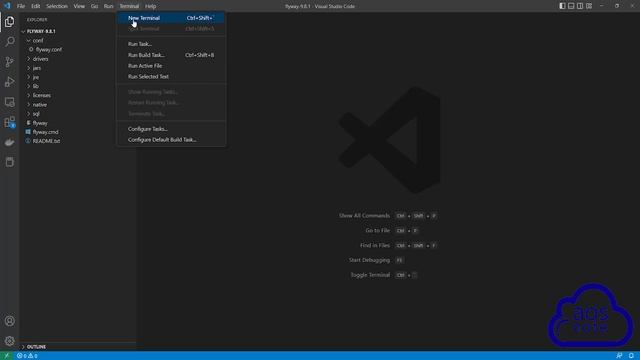Open the README.txt file

(x=46, y=141)
